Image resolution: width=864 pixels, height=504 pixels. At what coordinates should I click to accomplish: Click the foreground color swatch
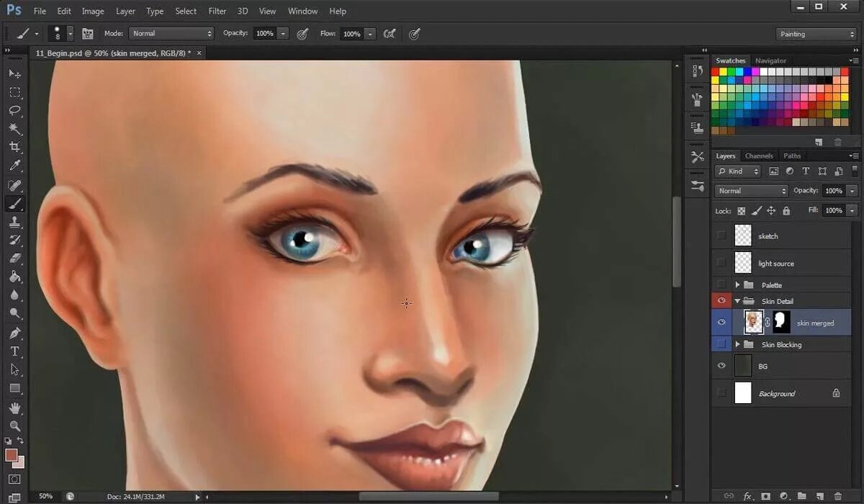[12, 455]
